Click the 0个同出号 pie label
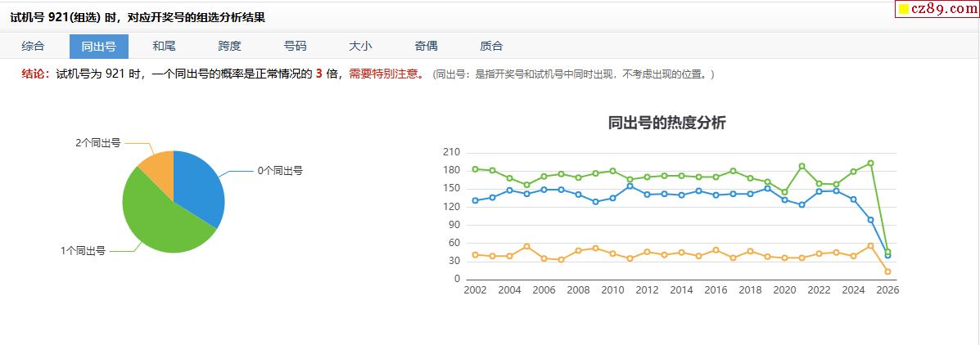 click(280, 171)
